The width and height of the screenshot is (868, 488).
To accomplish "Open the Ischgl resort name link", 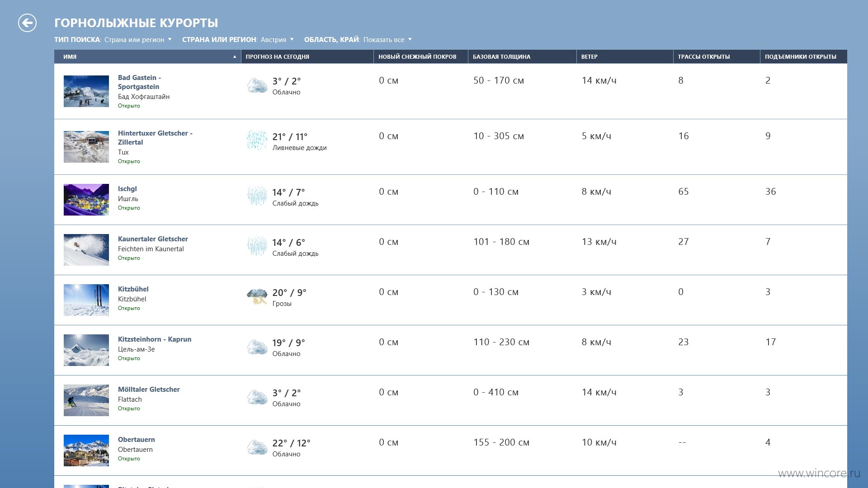I will click(x=127, y=189).
